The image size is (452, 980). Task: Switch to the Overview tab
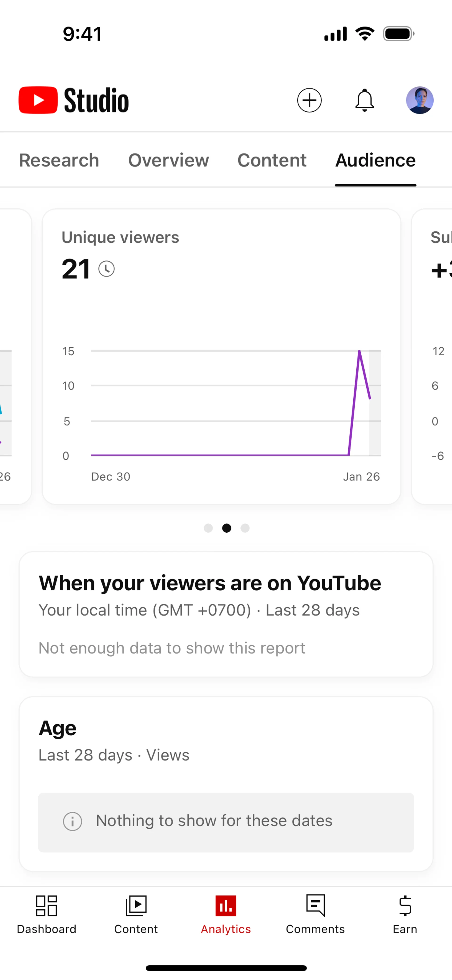click(169, 160)
